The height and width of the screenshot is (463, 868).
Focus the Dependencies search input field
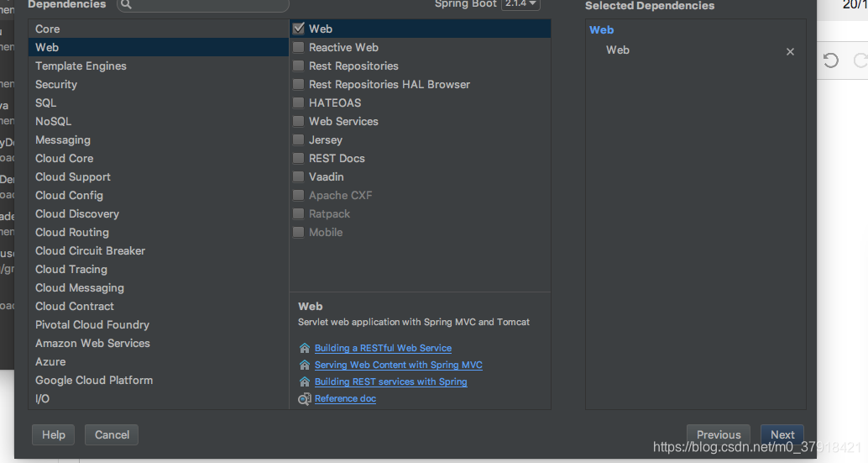pyautogui.click(x=203, y=4)
